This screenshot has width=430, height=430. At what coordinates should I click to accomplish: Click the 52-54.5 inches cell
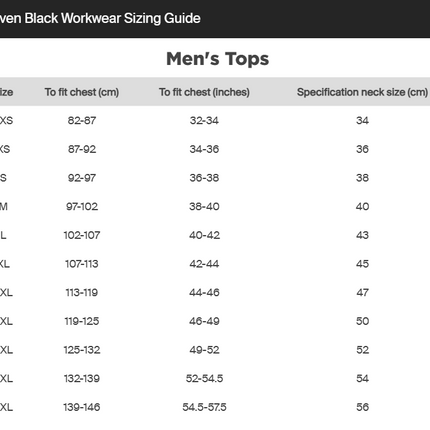pos(204,378)
